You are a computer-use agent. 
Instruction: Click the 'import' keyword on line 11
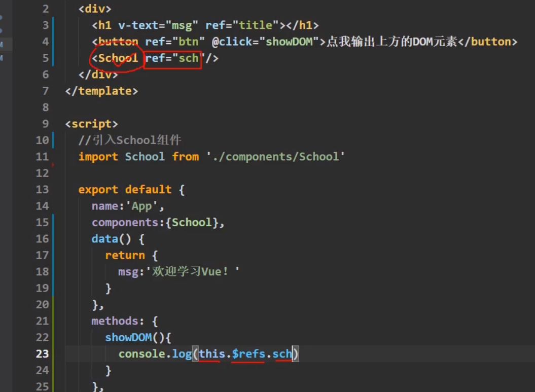(x=98, y=157)
